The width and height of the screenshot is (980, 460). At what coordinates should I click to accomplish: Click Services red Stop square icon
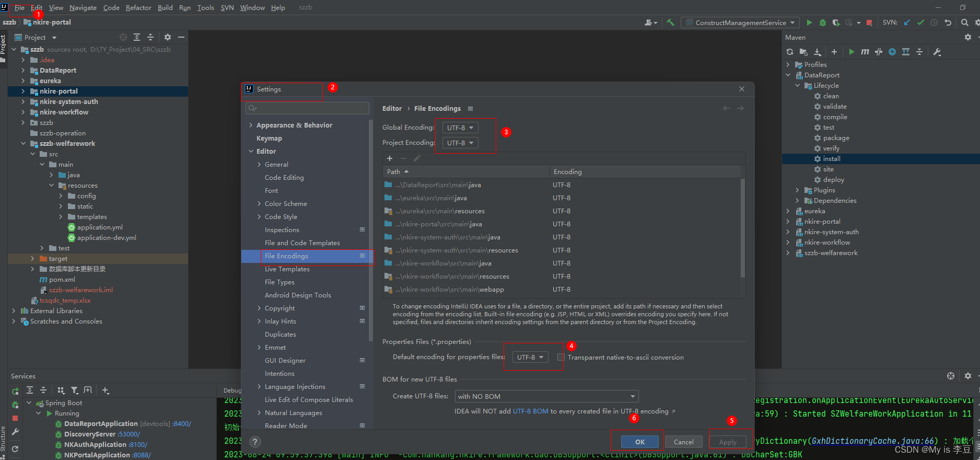pyautogui.click(x=15, y=418)
